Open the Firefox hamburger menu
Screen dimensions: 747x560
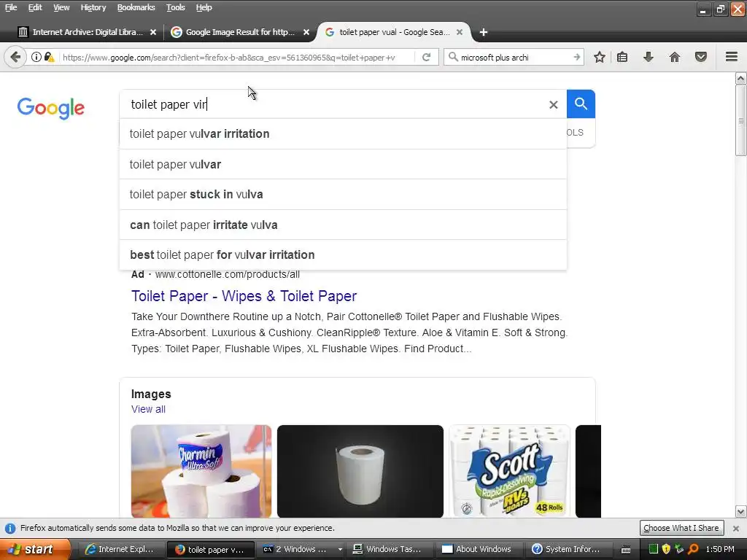click(x=732, y=57)
